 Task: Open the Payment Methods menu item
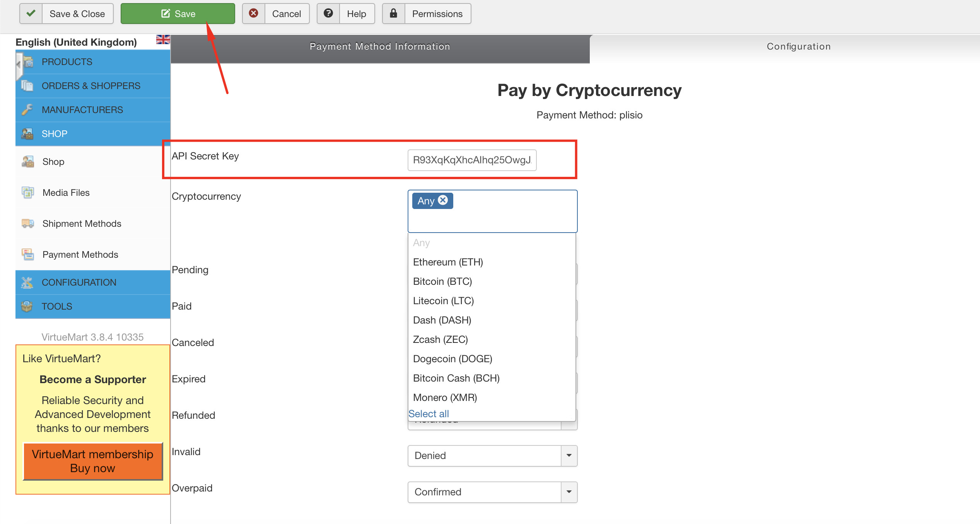click(x=93, y=254)
